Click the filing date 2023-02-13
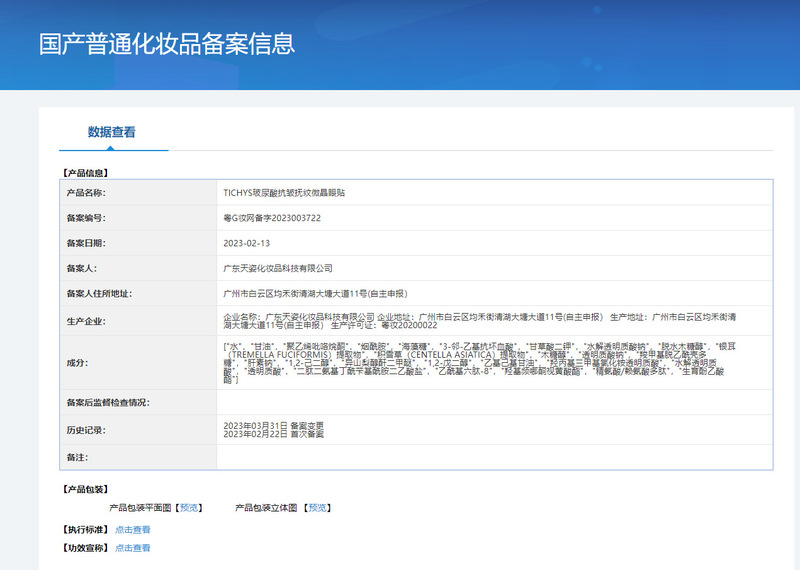This screenshot has height=570, width=800. [246, 243]
